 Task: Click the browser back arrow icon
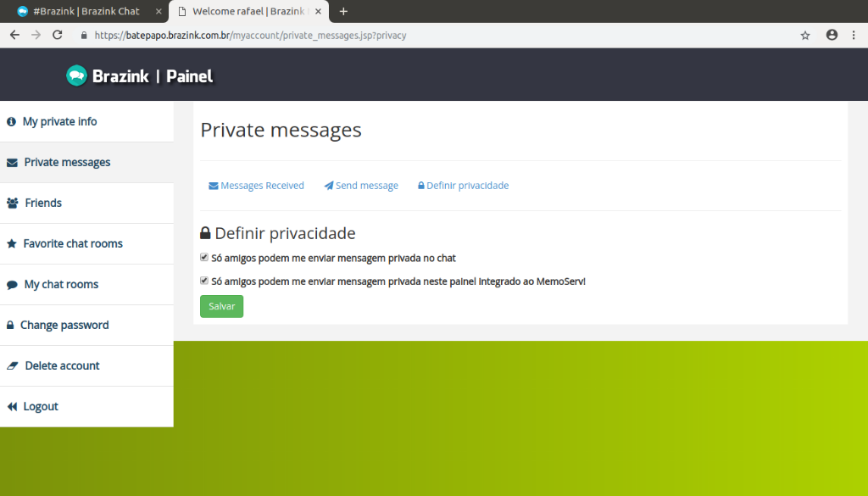14,36
